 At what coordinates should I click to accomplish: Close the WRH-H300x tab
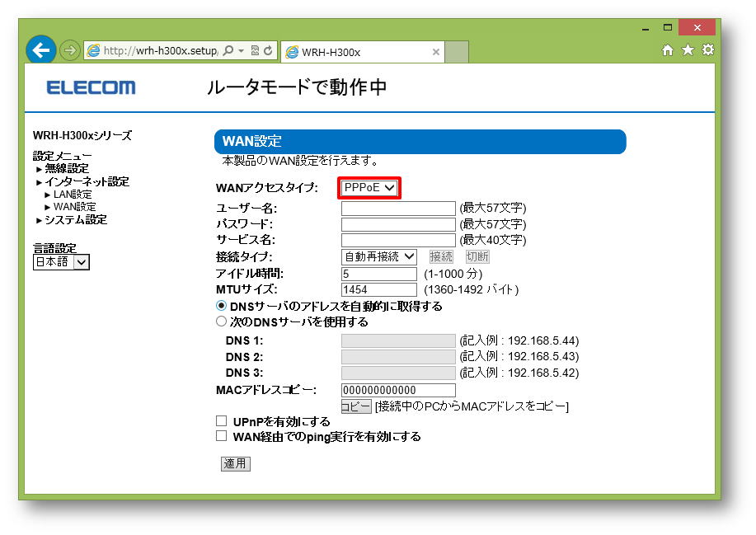436,52
